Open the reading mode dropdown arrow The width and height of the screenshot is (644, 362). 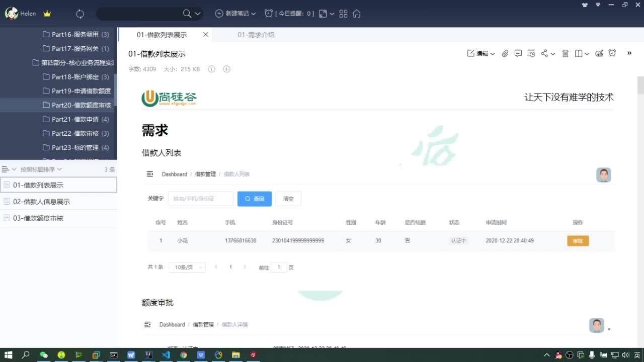[587, 54]
